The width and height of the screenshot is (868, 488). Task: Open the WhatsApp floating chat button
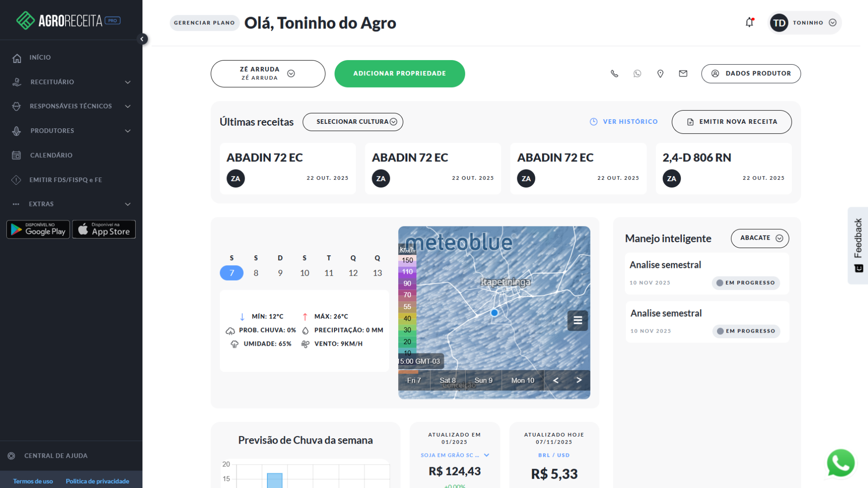click(x=840, y=463)
